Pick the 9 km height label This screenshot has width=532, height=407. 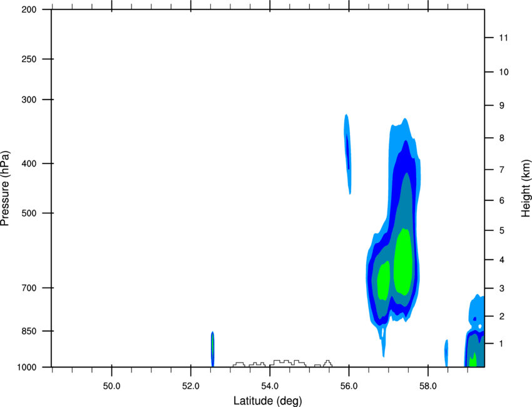coord(502,106)
